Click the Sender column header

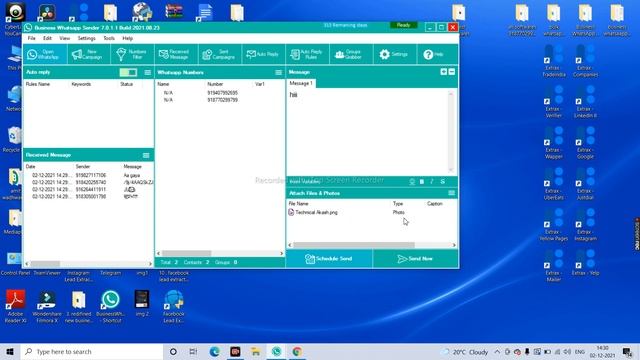[83, 167]
